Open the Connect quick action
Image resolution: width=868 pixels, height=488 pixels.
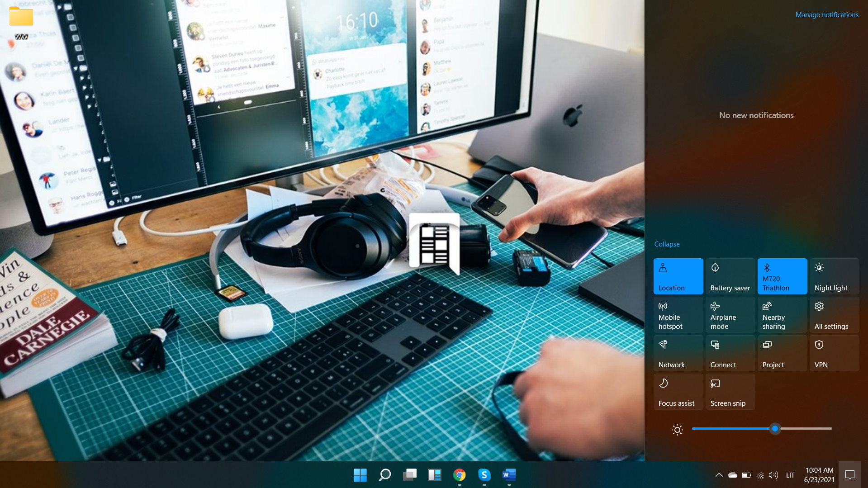[730, 353]
